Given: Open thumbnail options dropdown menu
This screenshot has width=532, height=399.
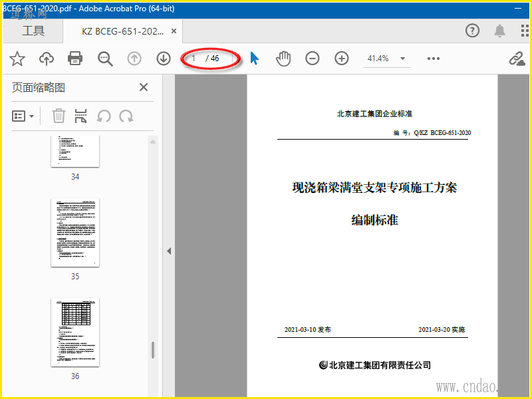Looking at the screenshot, I should 23,116.
